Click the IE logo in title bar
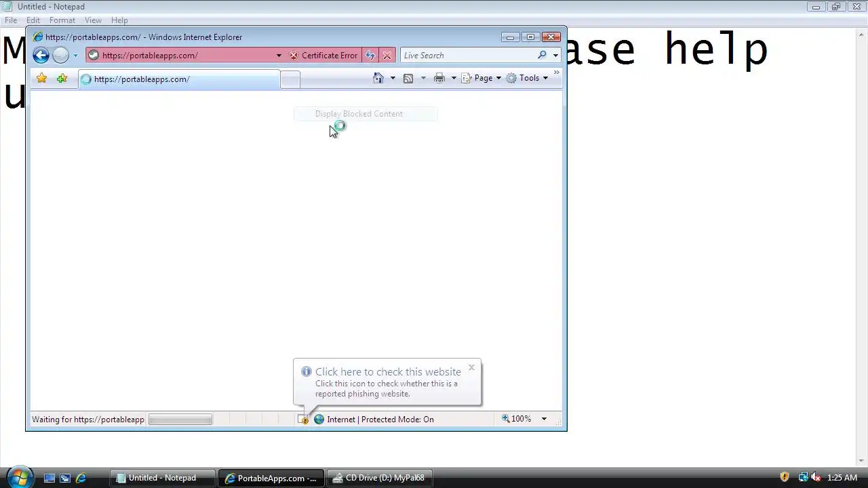The image size is (868, 488). tap(38, 37)
